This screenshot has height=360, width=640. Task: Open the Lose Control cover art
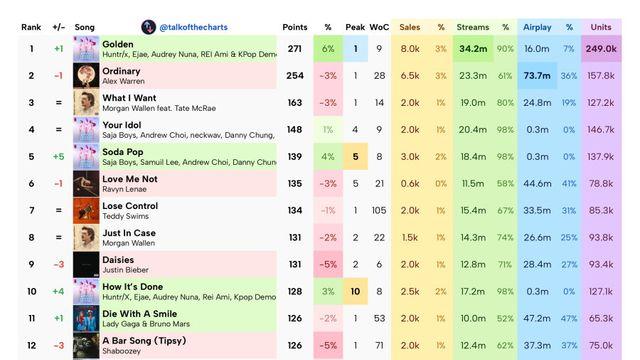coord(86,211)
